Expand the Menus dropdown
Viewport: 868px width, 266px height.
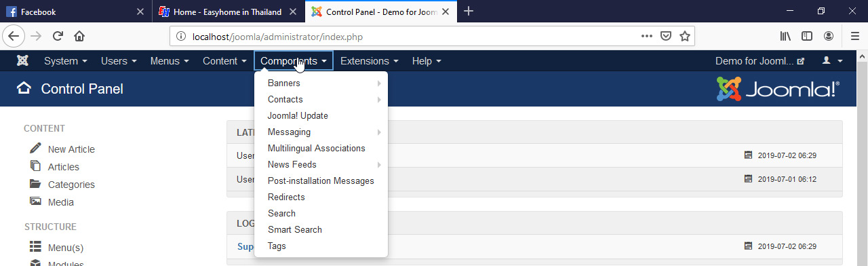click(x=170, y=61)
